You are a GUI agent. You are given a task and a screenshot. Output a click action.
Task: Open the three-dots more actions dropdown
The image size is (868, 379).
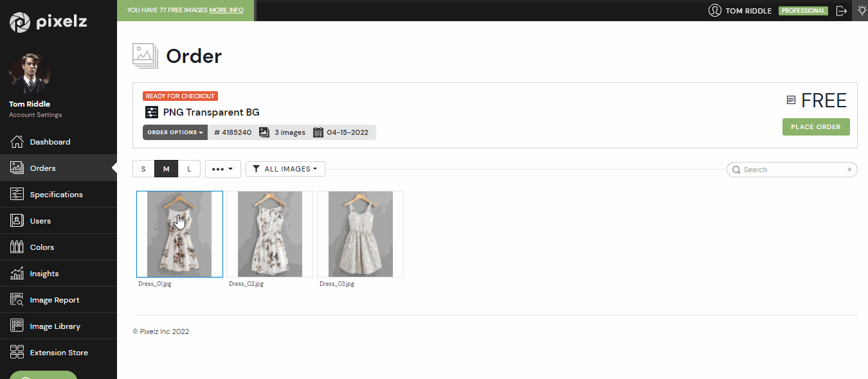click(223, 169)
